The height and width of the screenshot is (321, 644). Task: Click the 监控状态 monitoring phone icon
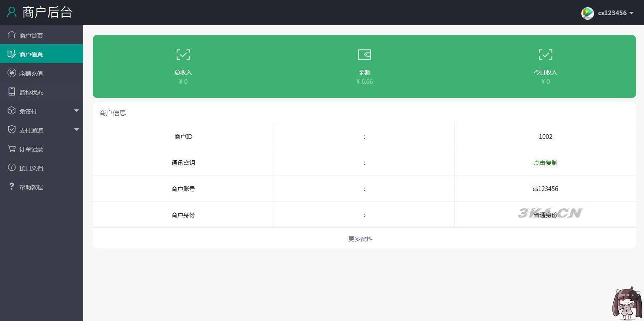[x=12, y=92]
